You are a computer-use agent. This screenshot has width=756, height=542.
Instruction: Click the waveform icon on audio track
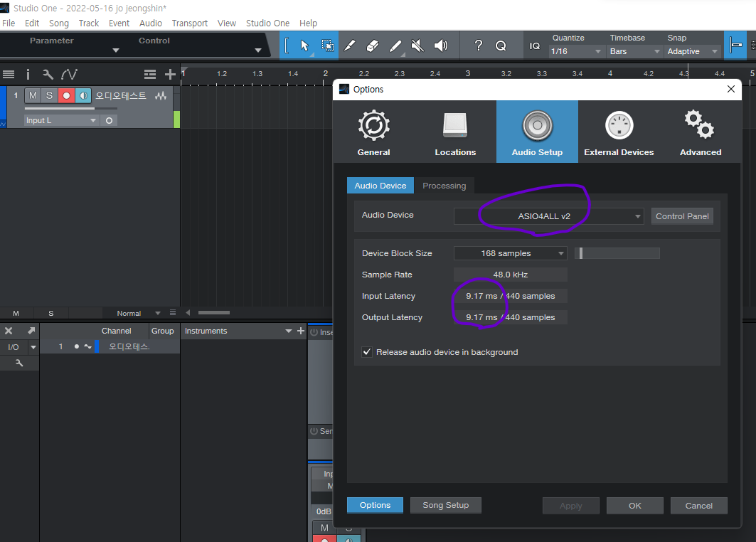coord(161,95)
